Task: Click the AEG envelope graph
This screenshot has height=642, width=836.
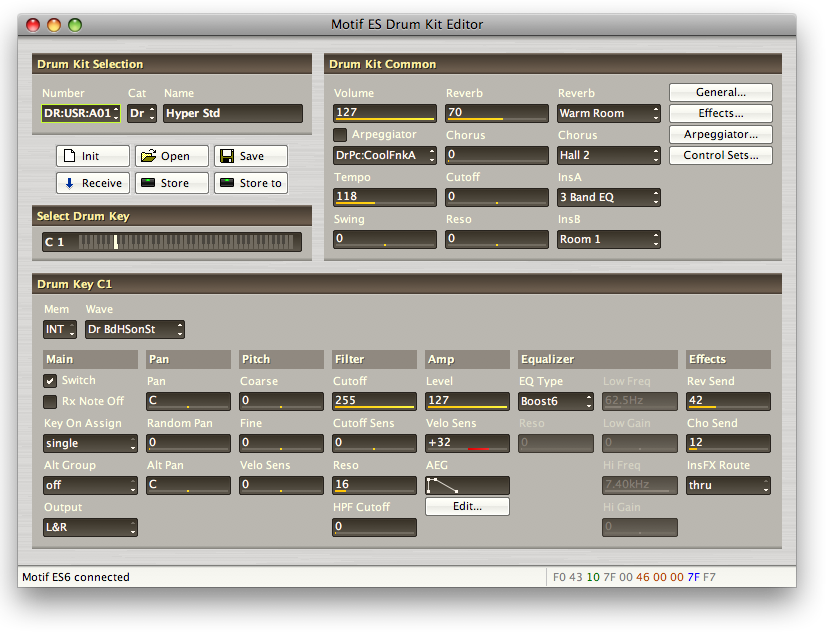Action: 467,485
